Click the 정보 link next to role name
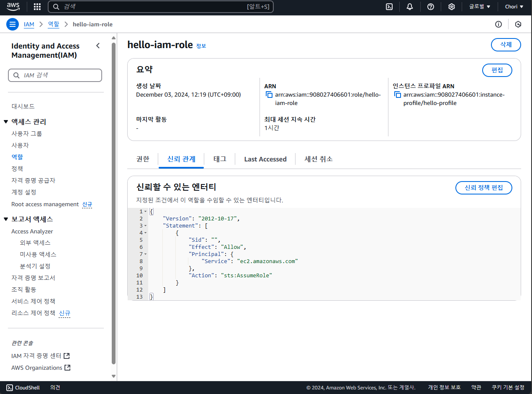 [201, 46]
